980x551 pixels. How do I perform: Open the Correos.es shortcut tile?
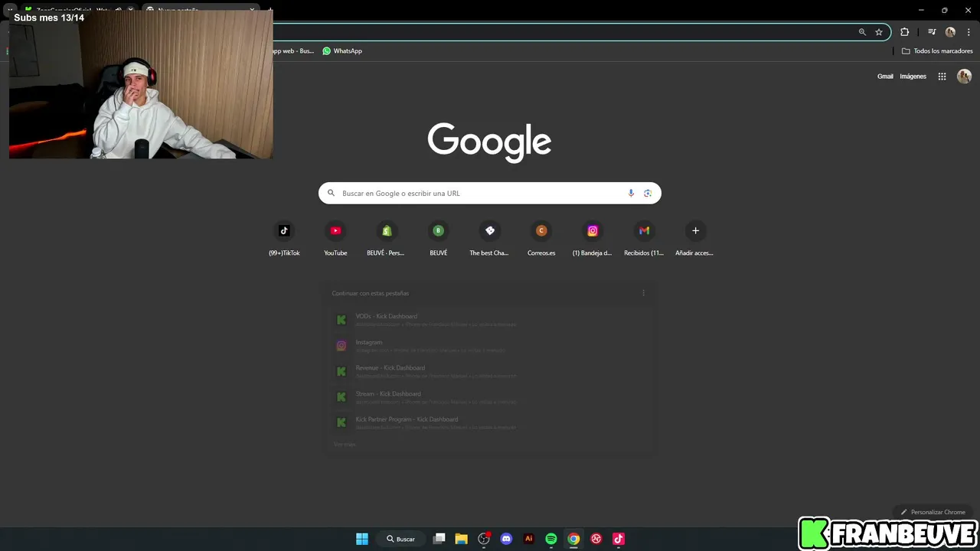coord(541,239)
